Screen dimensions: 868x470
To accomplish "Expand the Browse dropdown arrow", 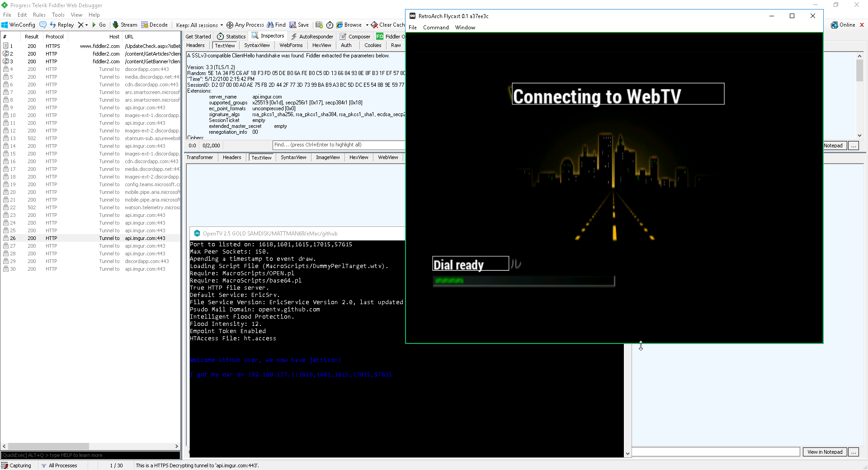I will click(x=367, y=25).
